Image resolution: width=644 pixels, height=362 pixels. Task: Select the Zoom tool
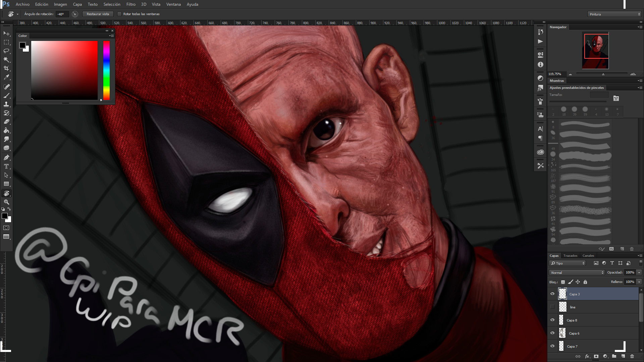coord(6,202)
